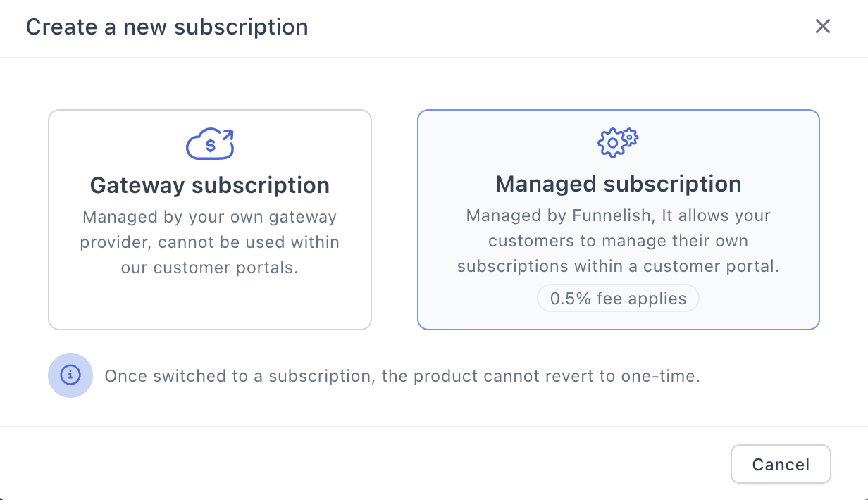Screen dimensions: 868x500
Task: Select the Gateway subscription card
Action: point(210,220)
